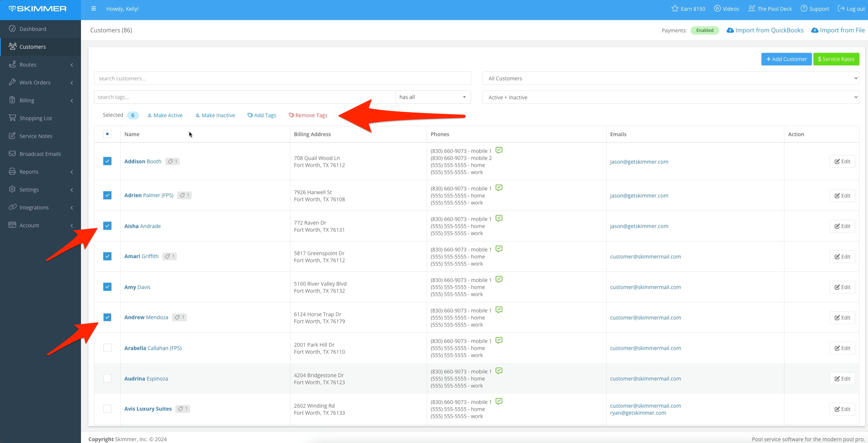Select the Routes sidebar icon
The image size is (868, 443).
click(x=12, y=64)
